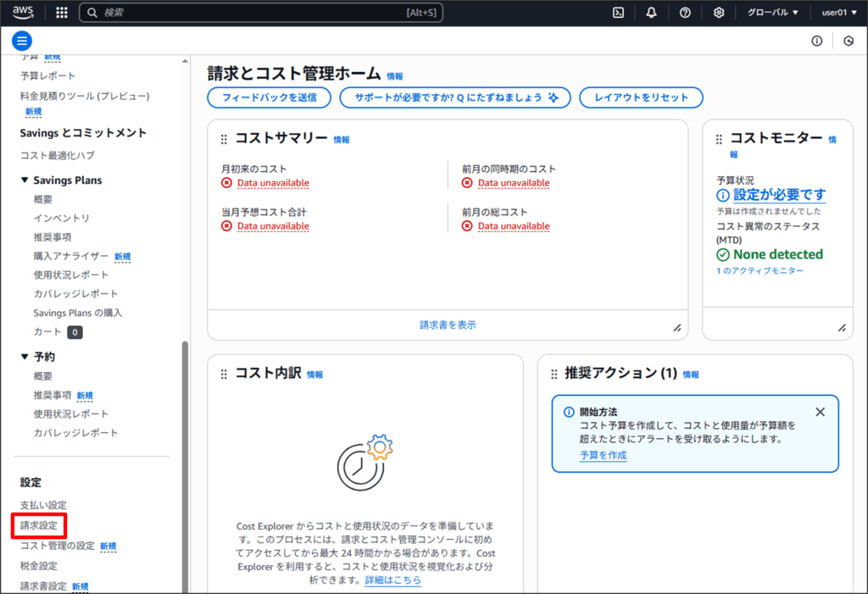
Task: Open the services grid menu icon
Action: (x=61, y=12)
